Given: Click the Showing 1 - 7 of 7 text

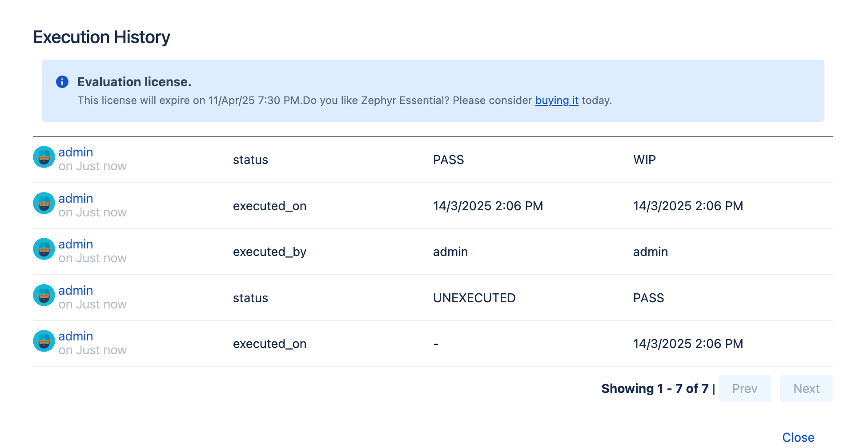Looking at the screenshot, I should pyautogui.click(x=655, y=388).
